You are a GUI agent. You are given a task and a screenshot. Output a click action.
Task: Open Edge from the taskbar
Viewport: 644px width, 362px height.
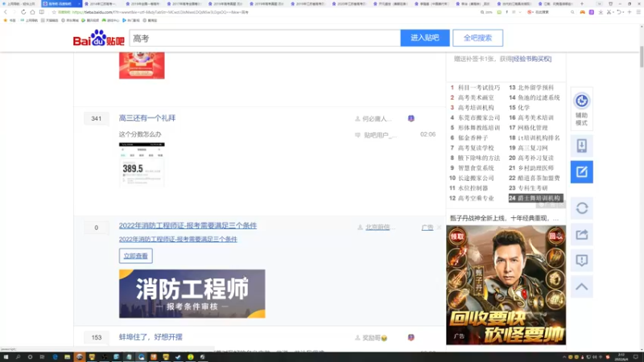pos(55,357)
